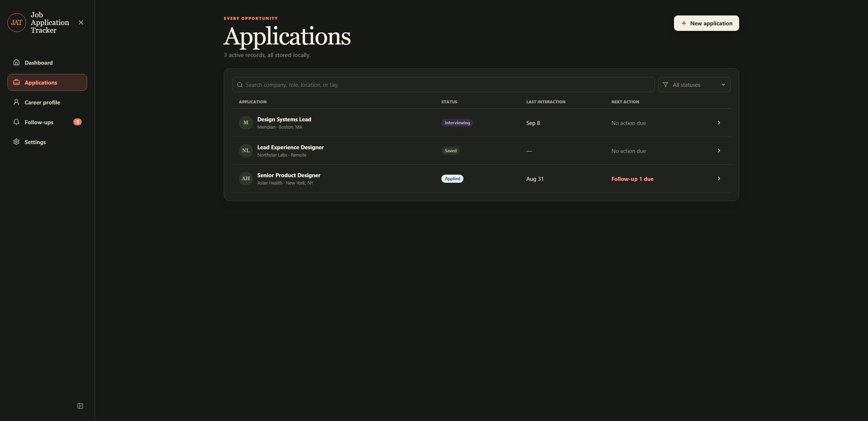Click No action due in Meridian row

point(628,123)
